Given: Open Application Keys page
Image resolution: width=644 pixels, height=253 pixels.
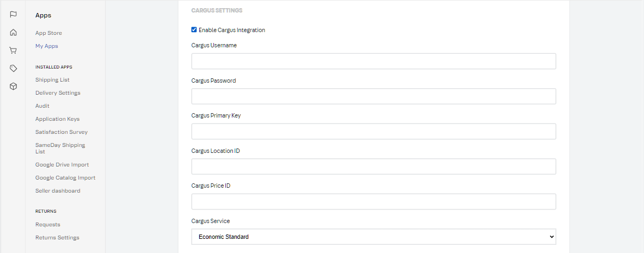Looking at the screenshot, I should [x=57, y=119].
